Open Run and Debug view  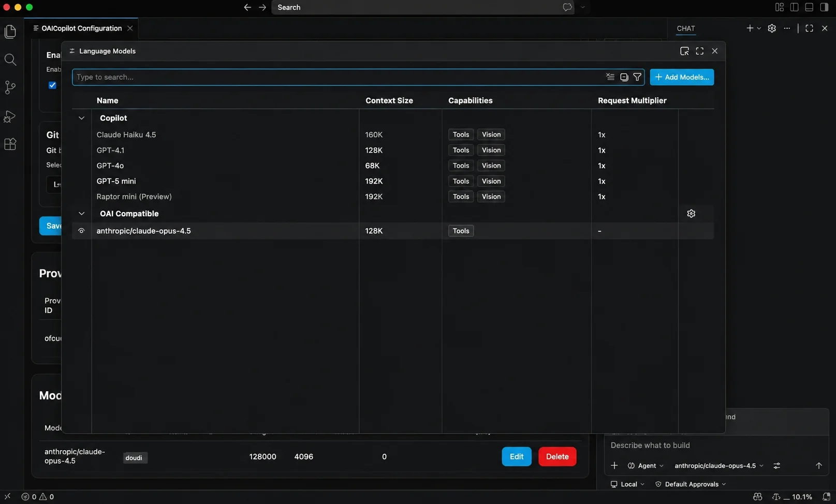[10, 116]
